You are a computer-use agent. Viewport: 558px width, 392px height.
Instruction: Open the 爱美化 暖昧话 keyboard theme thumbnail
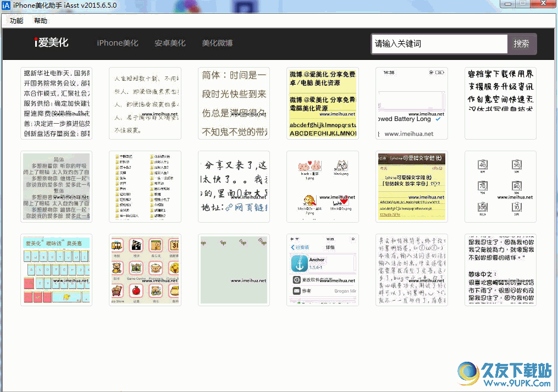56,270
